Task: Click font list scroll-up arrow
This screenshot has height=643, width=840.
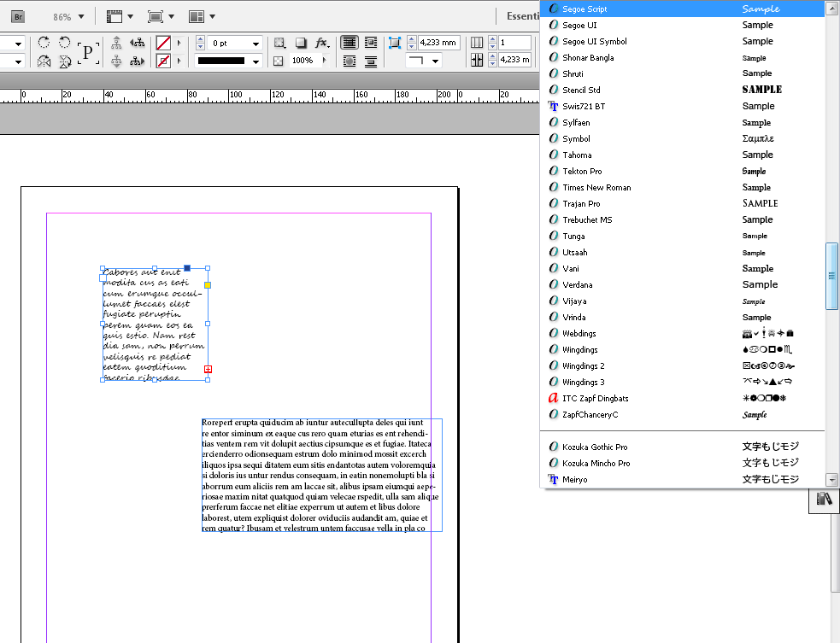Action: [832, 9]
